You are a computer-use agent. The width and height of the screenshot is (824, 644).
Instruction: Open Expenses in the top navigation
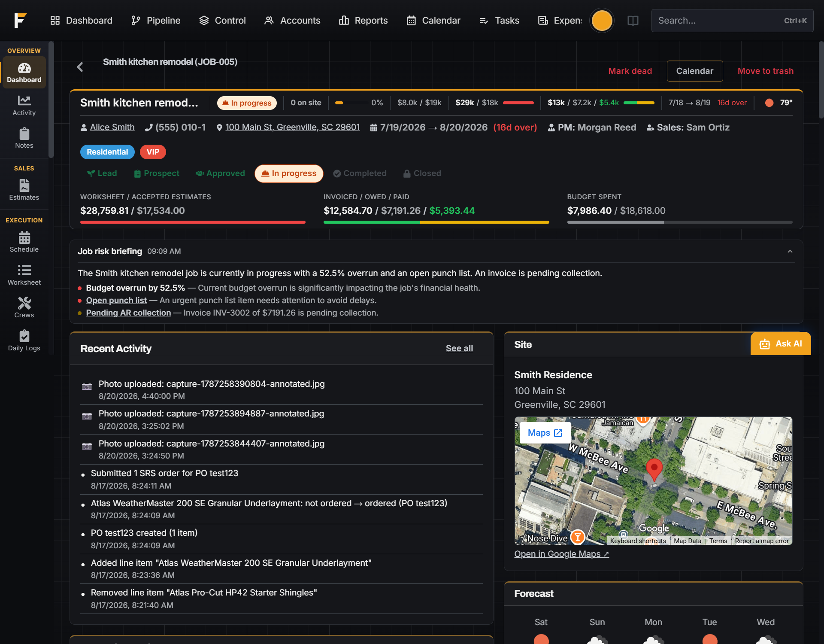point(560,20)
